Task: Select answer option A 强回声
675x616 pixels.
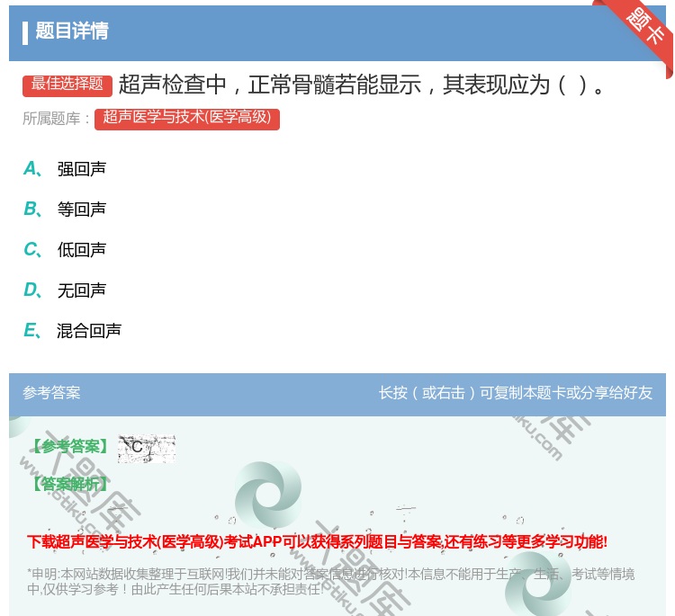Action: (65, 169)
